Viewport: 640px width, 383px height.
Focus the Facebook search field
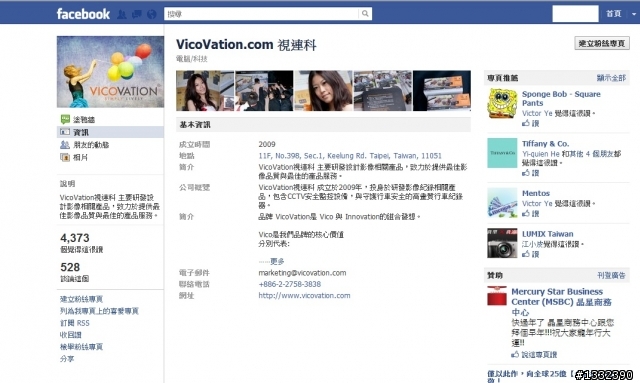(x=262, y=14)
